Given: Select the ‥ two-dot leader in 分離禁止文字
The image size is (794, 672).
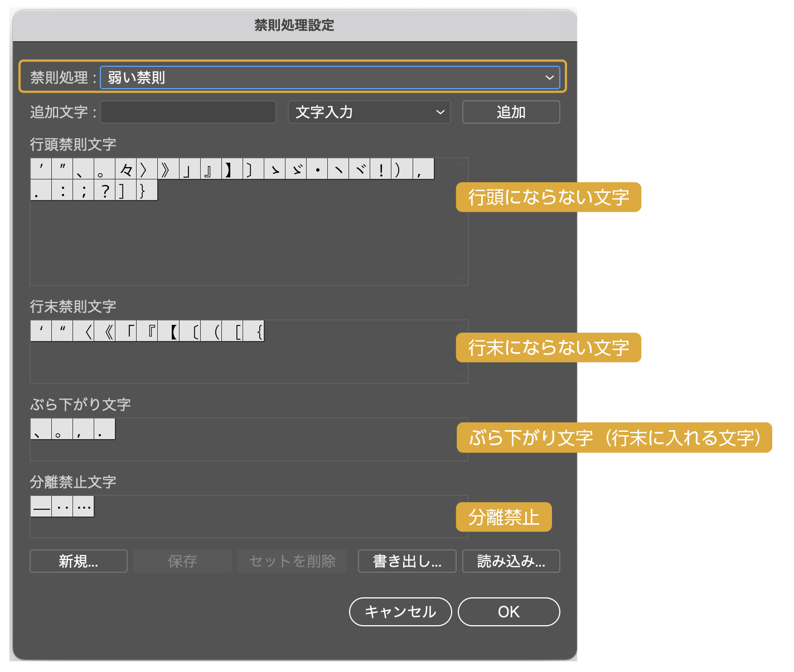Looking at the screenshot, I should (x=62, y=507).
